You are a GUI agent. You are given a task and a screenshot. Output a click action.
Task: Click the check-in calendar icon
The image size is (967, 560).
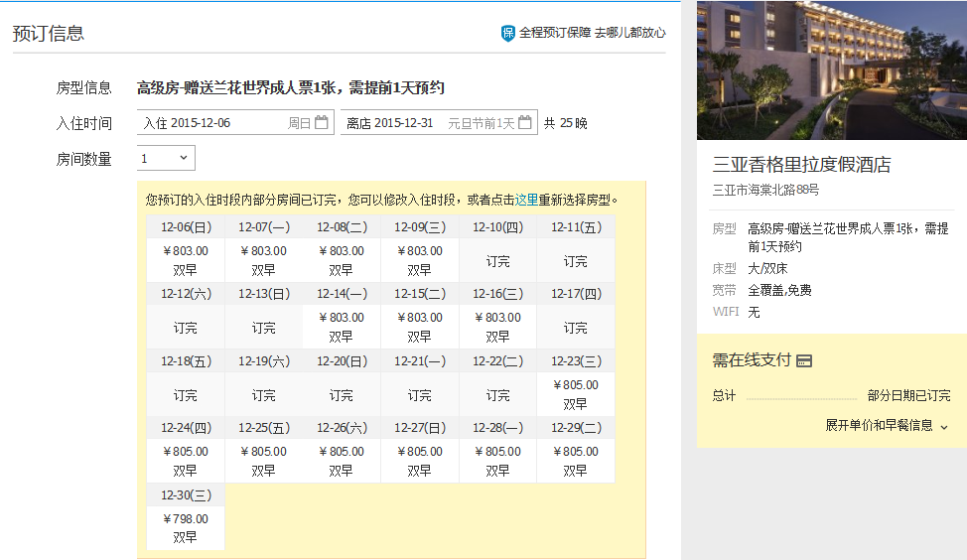pos(321,123)
